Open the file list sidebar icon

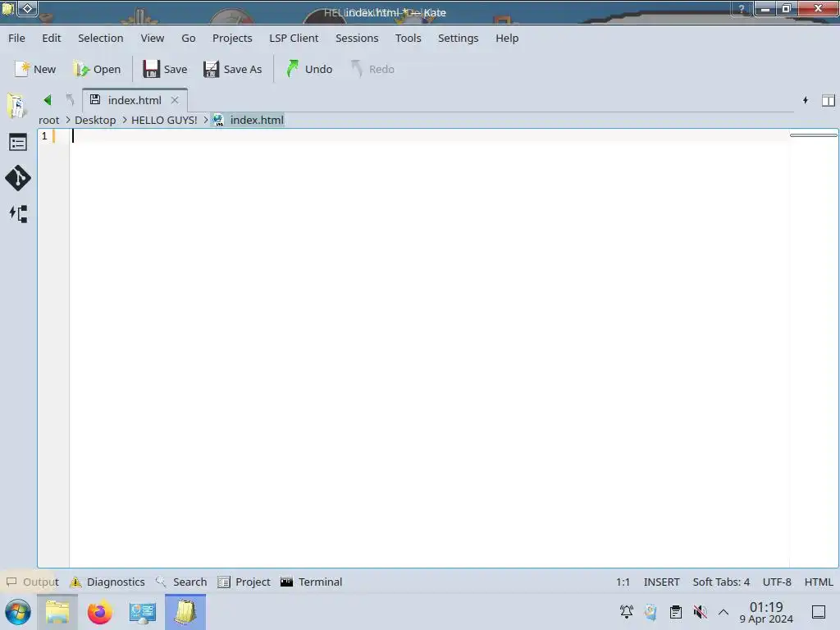(x=18, y=143)
